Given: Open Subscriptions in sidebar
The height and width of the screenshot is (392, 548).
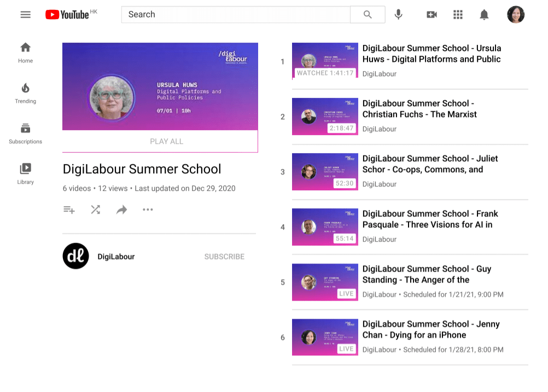Looking at the screenshot, I should [x=25, y=133].
